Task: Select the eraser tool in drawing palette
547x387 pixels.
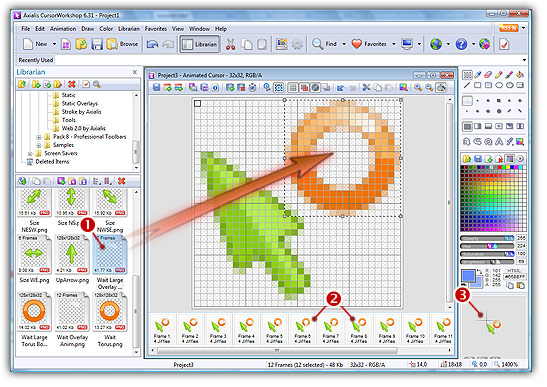Action: click(x=488, y=74)
